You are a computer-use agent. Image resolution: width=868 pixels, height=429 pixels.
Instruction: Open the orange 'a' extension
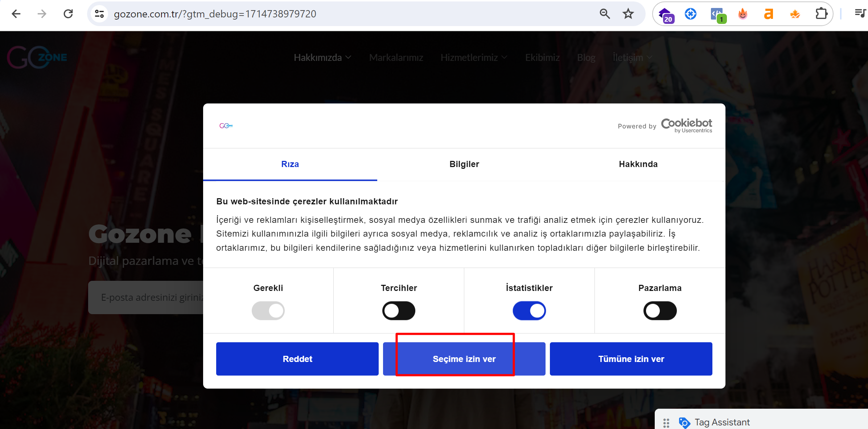(x=769, y=14)
